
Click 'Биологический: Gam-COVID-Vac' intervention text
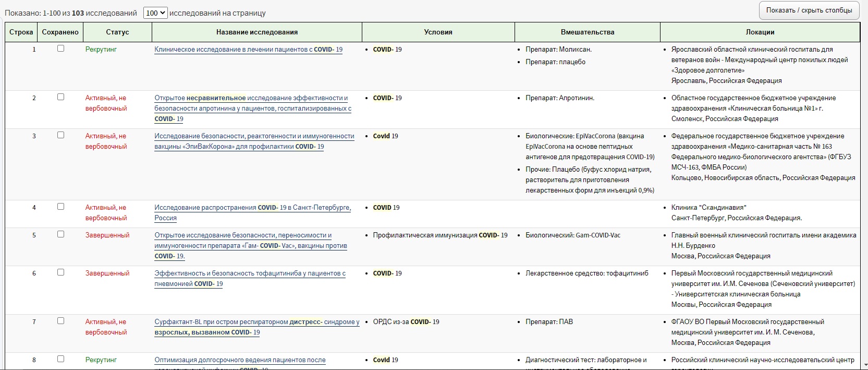[573, 235]
